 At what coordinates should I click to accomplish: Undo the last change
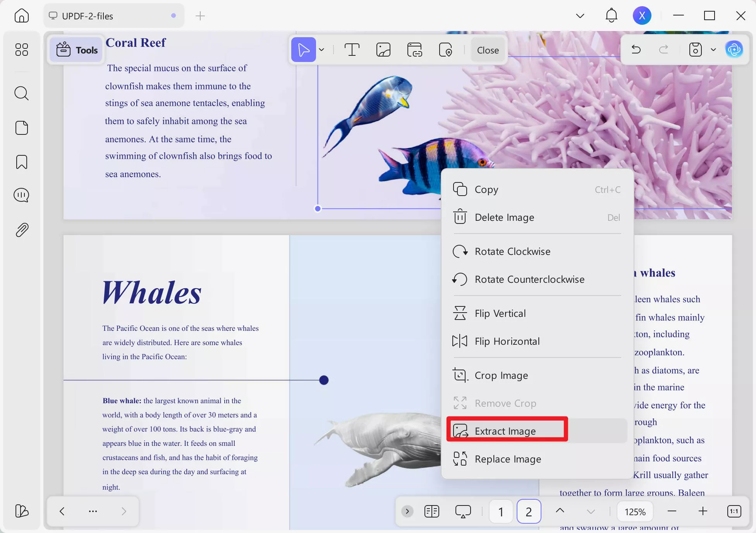pyautogui.click(x=636, y=50)
